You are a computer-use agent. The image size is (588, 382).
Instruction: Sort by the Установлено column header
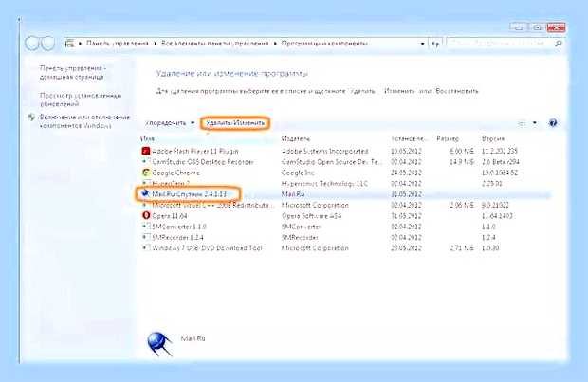click(411, 138)
